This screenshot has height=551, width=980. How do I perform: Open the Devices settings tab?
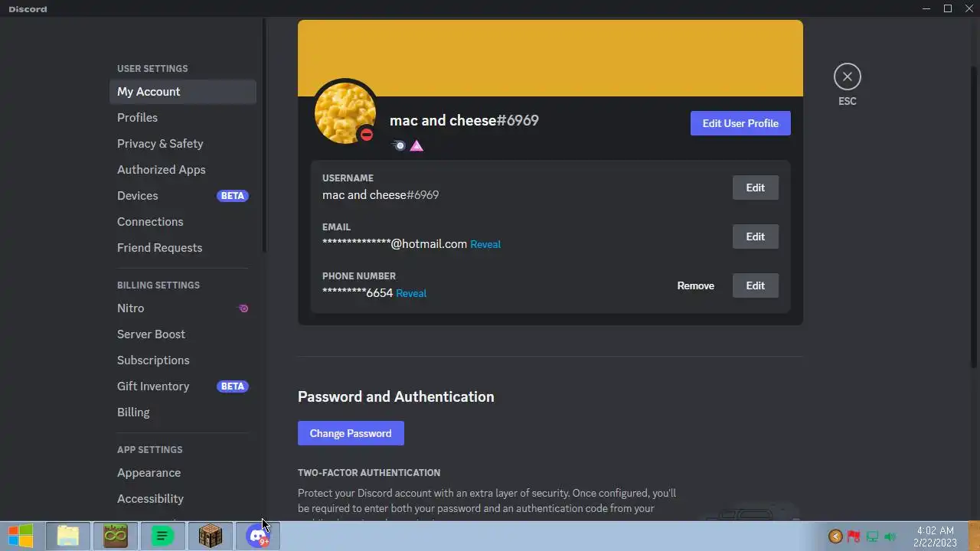click(x=183, y=195)
